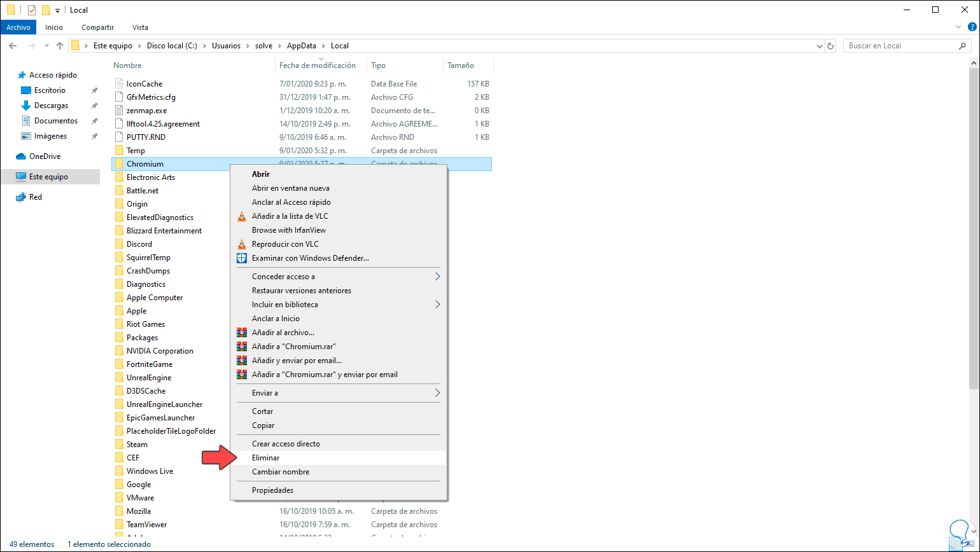Click the OneDrive cloud icon
Viewport: 980px width, 552px height.
click(21, 156)
